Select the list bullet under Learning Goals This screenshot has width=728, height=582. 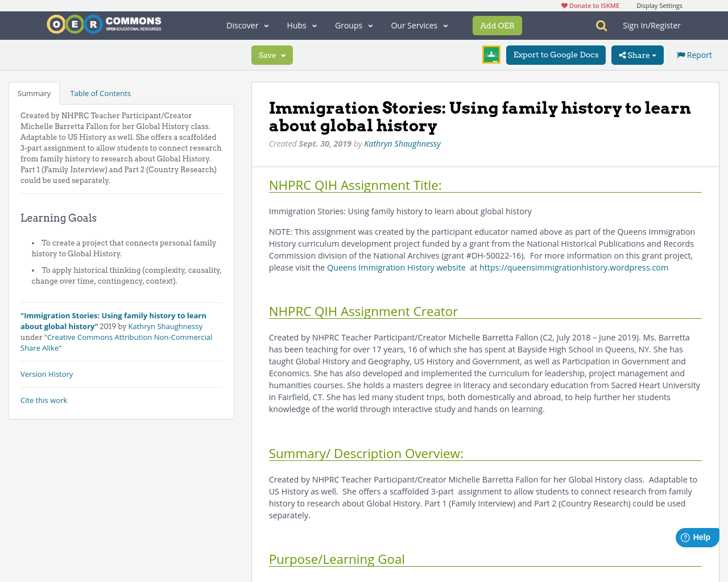point(32,242)
